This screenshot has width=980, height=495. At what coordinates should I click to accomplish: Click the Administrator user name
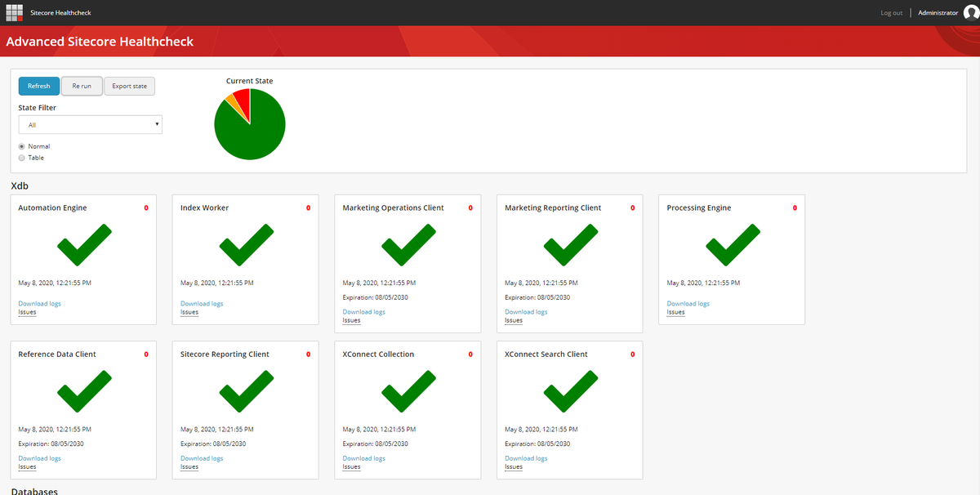click(x=938, y=13)
